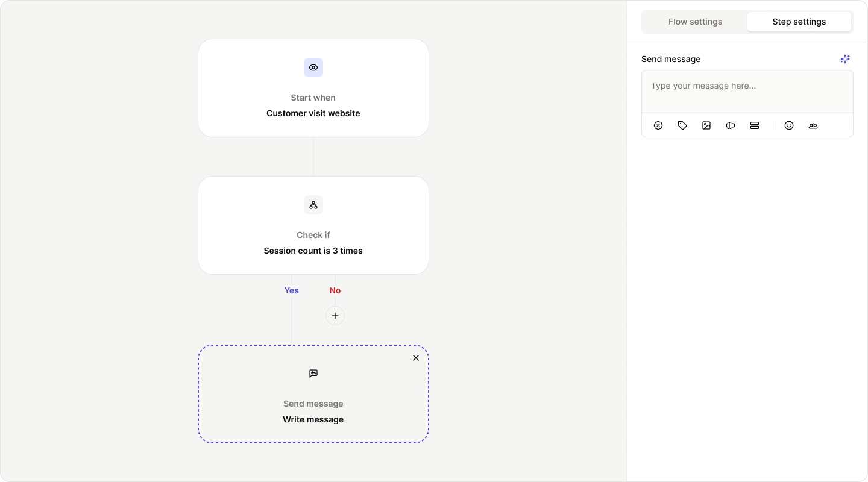Click the branch icon on the condition step

pos(313,205)
